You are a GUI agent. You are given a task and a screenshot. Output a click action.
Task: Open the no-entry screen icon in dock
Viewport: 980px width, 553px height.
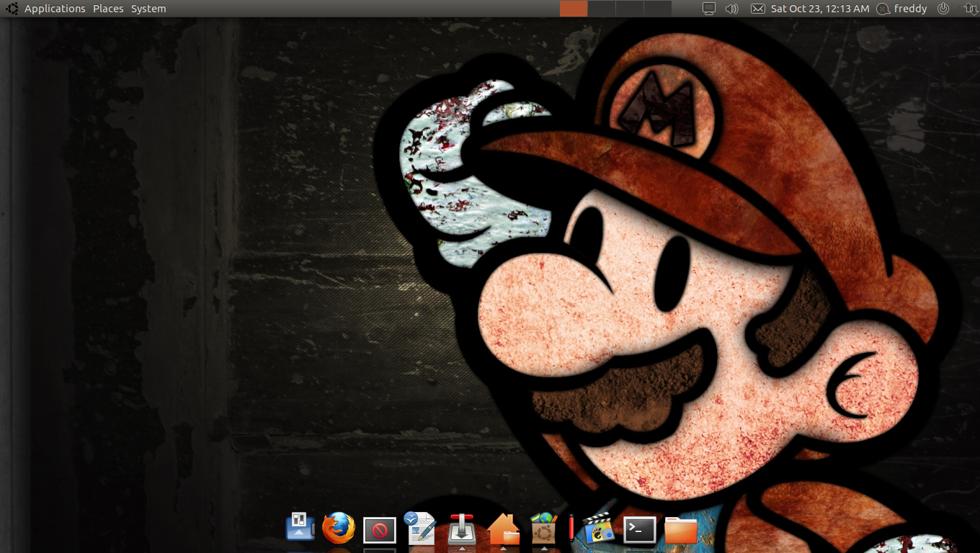tap(380, 531)
